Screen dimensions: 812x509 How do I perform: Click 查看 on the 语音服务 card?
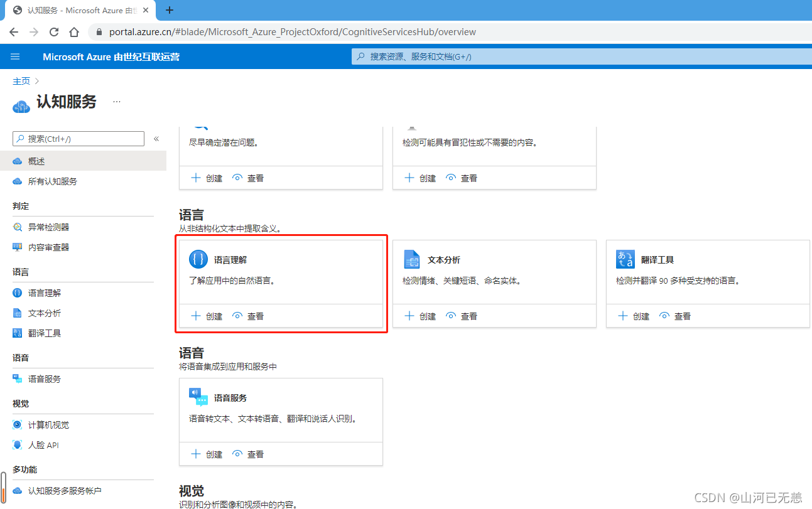point(248,454)
